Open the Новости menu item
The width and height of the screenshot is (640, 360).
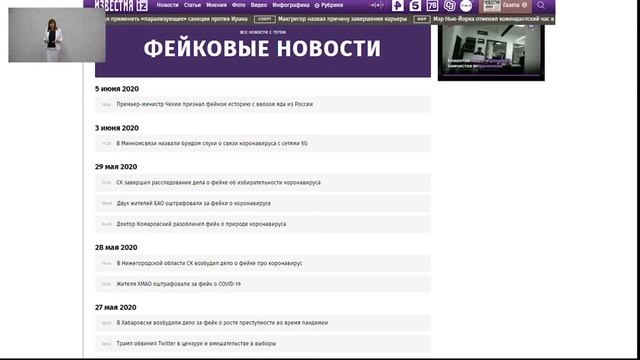click(167, 5)
